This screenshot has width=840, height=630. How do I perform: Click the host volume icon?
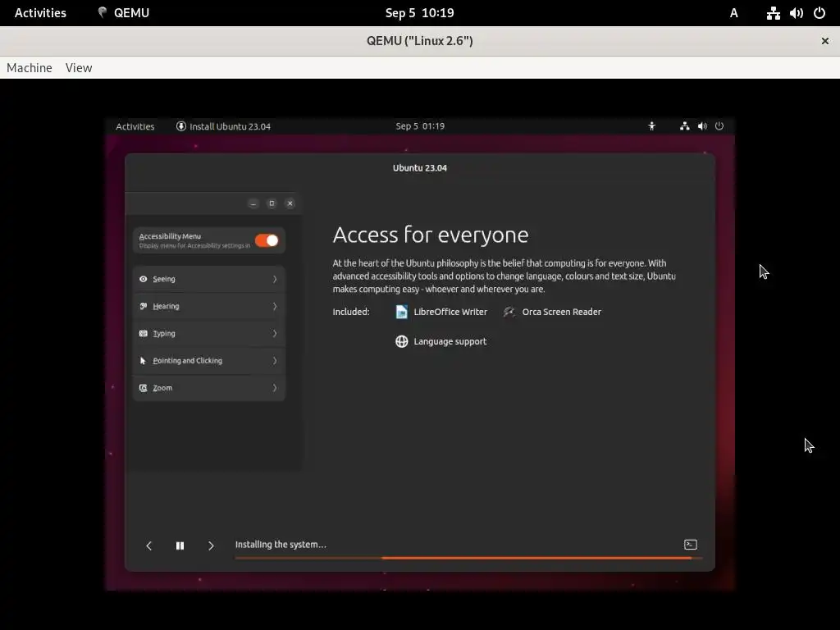pos(797,13)
